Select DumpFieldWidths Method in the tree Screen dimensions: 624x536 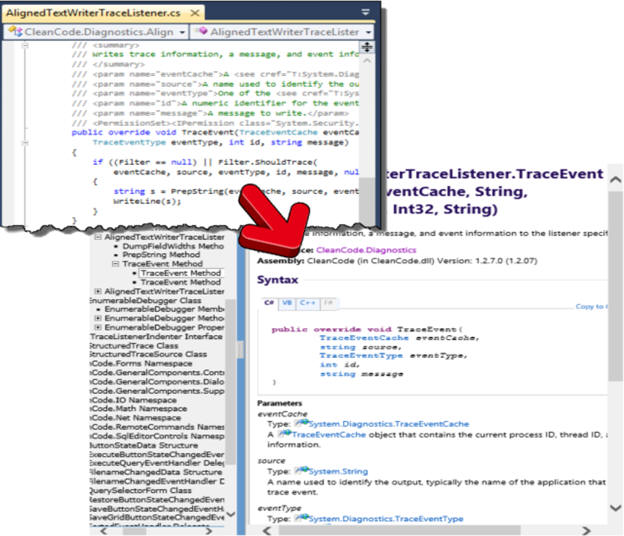[173, 246]
